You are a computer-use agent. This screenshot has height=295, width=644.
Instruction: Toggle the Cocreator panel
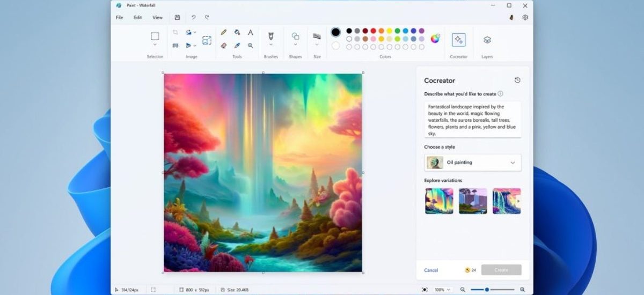(458, 40)
